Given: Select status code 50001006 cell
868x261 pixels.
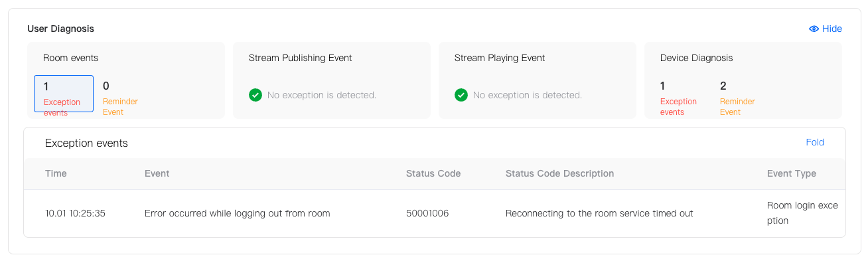Looking at the screenshot, I should 427,213.
